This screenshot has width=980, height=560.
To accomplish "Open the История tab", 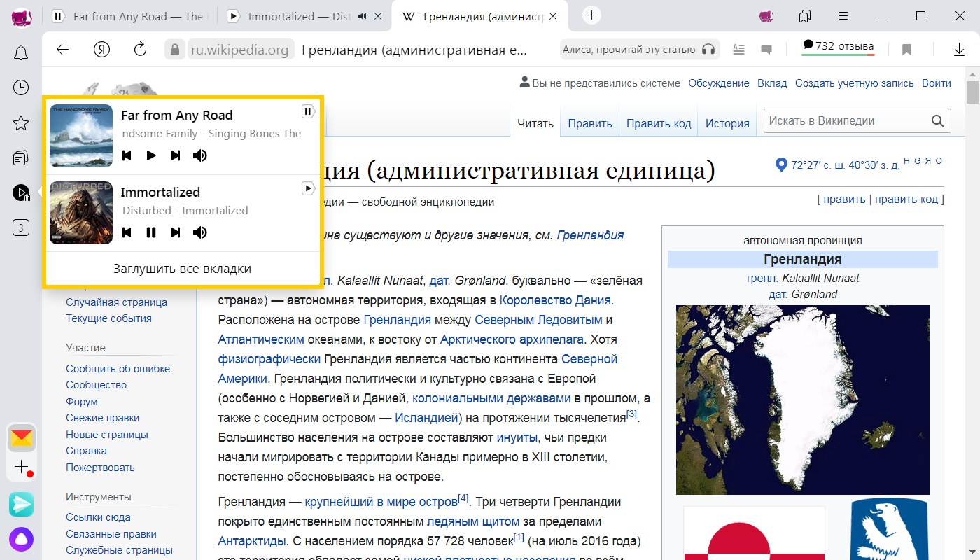I will [727, 123].
